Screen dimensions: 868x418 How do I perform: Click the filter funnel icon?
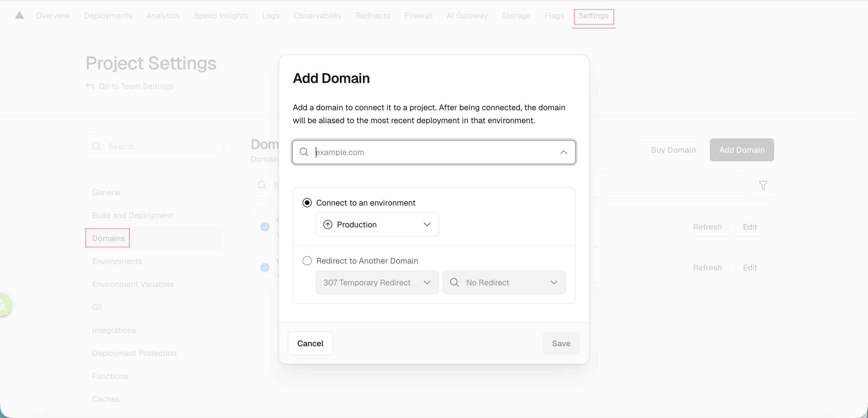763,185
